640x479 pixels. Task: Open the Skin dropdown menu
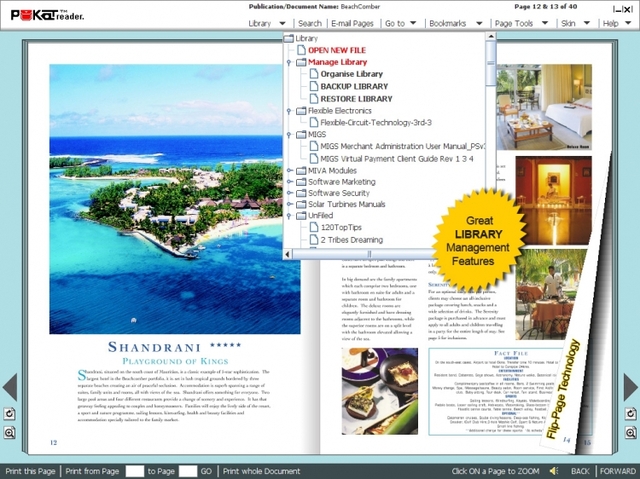click(576, 23)
